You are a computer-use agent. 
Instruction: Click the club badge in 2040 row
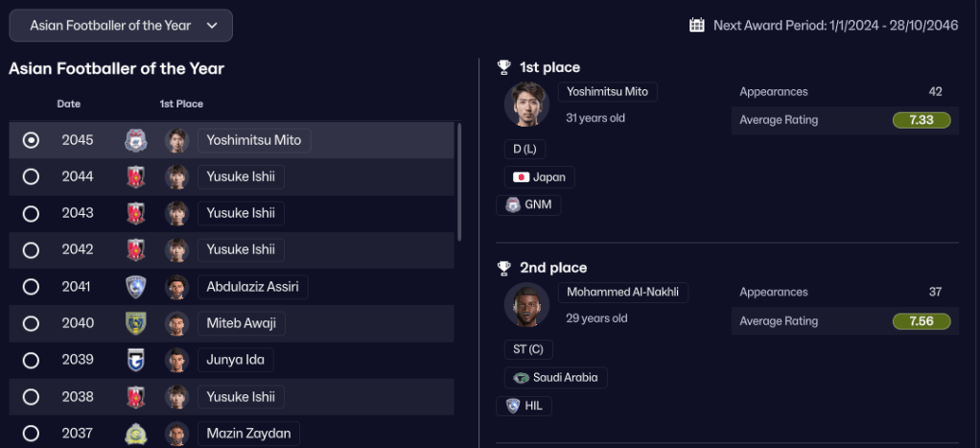click(x=136, y=323)
